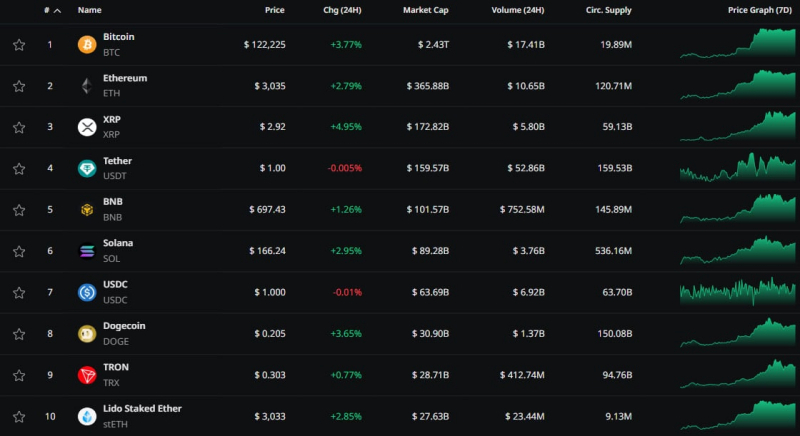Click the Bitcoin coin logo

[87, 44]
